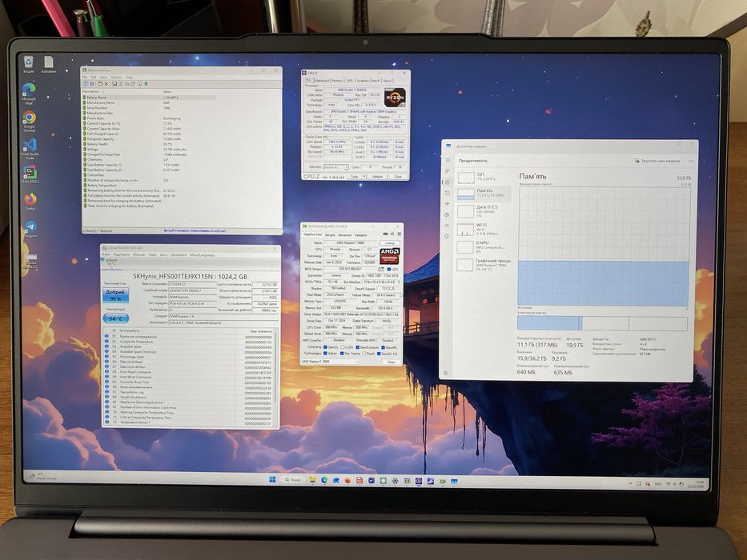Screen dimensions: 747x560
Task: Toggle Vulkan checkbox in GPU-Z
Action: (x=325, y=354)
